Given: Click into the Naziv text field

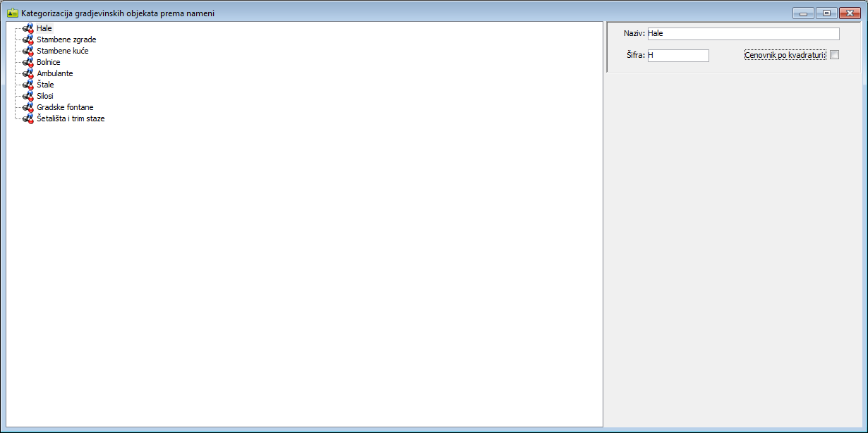Looking at the screenshot, I should coord(743,34).
